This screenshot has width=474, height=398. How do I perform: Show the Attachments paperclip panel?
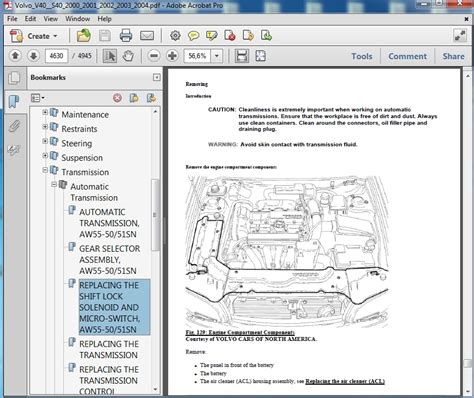14,126
